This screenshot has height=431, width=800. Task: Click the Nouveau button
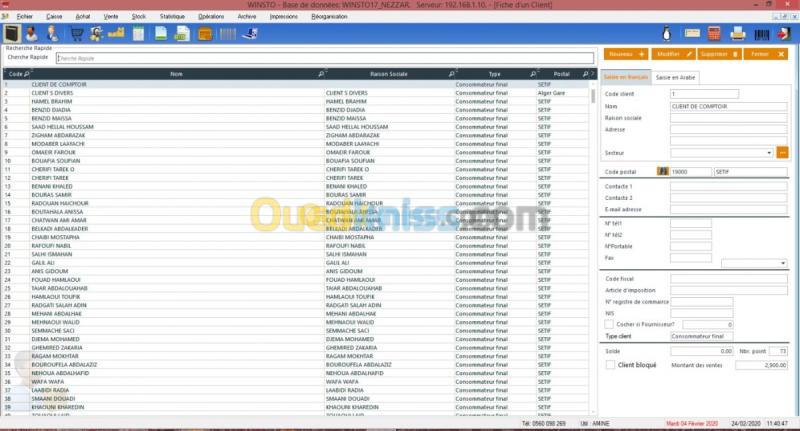coord(626,54)
